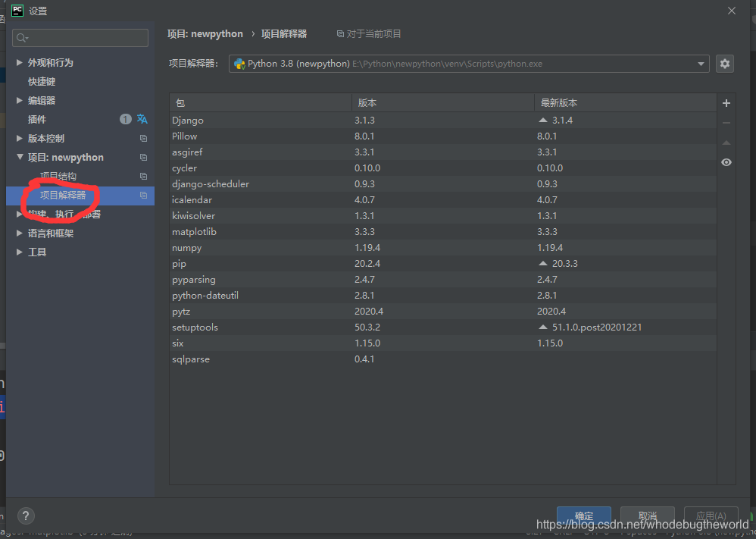Click the 版本 column header
The height and width of the screenshot is (539, 756).
pos(443,103)
